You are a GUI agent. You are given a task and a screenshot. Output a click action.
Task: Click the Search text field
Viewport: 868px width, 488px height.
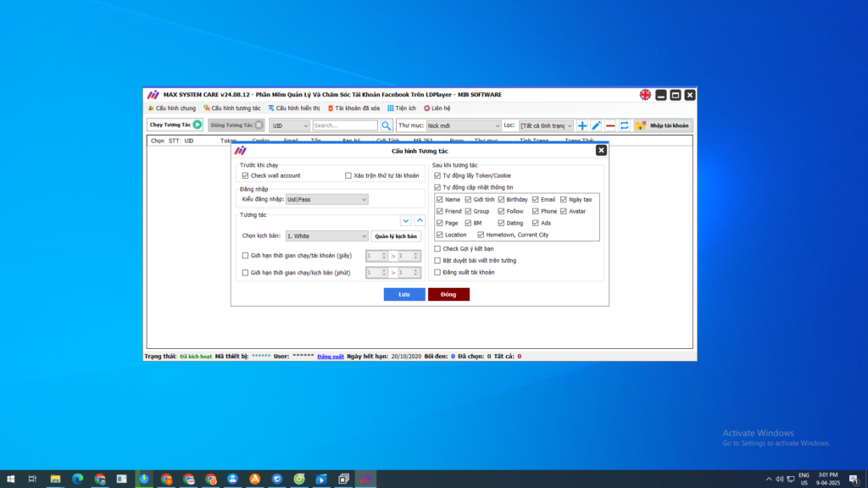(x=344, y=125)
